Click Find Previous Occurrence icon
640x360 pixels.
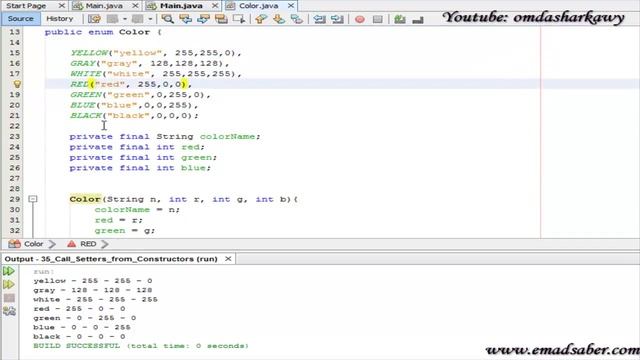click(x=185, y=19)
